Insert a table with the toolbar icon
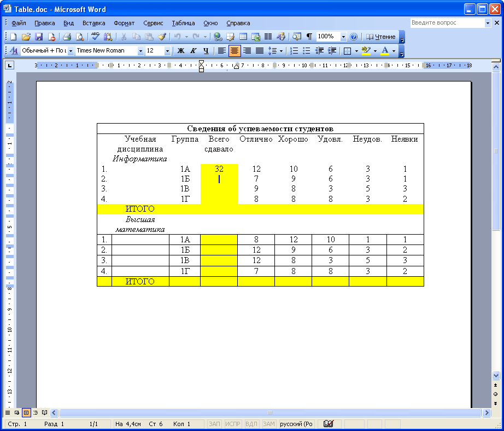Image resolution: width=504 pixels, height=431 pixels. 243,37
